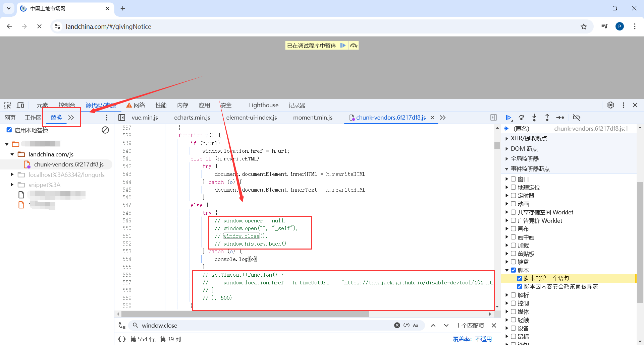Click the code editor horizontal scrollbar
Screen dimensions: 644x345
click(245, 314)
